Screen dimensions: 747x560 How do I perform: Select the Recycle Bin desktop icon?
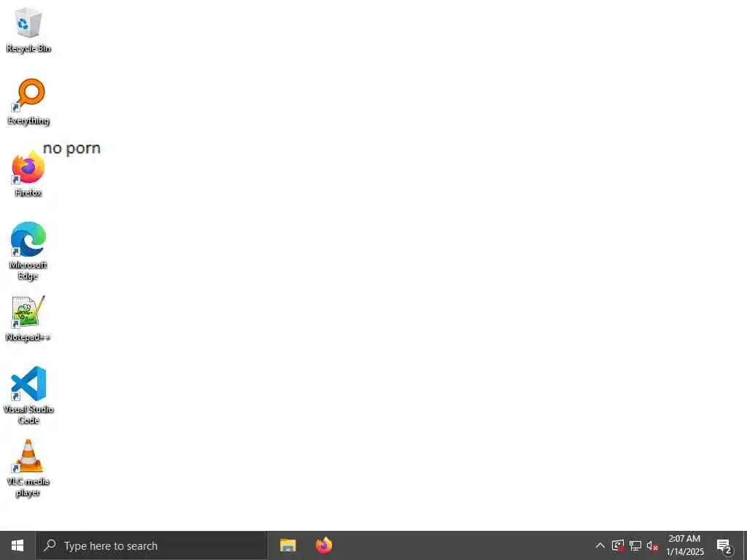[x=28, y=30]
